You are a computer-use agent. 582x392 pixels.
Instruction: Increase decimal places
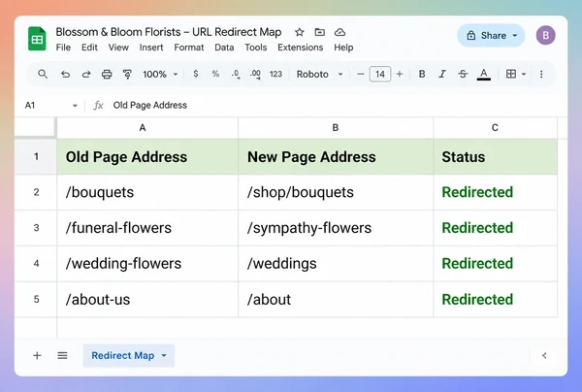255,75
